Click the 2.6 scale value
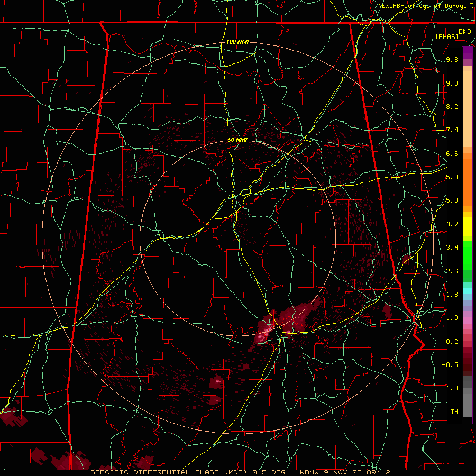The width and height of the screenshot is (476, 476). click(452, 271)
